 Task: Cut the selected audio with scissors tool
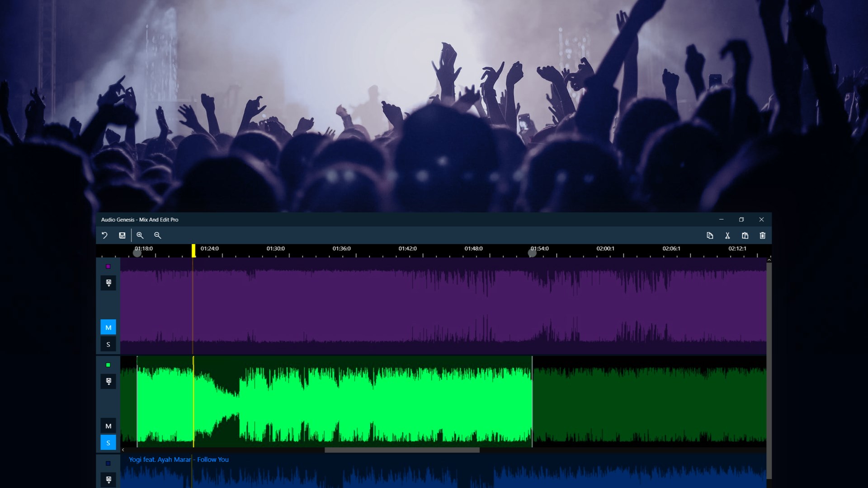(x=728, y=235)
